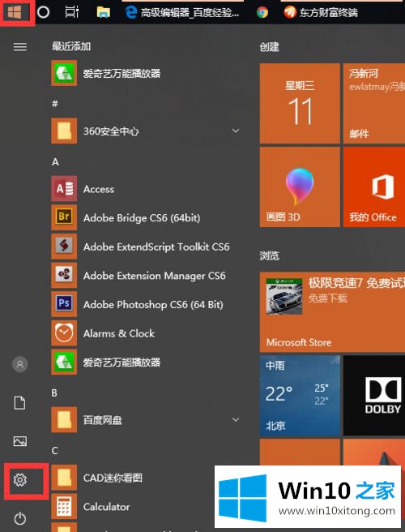Click the Windows Start button
405x532 pixels.
point(15,12)
